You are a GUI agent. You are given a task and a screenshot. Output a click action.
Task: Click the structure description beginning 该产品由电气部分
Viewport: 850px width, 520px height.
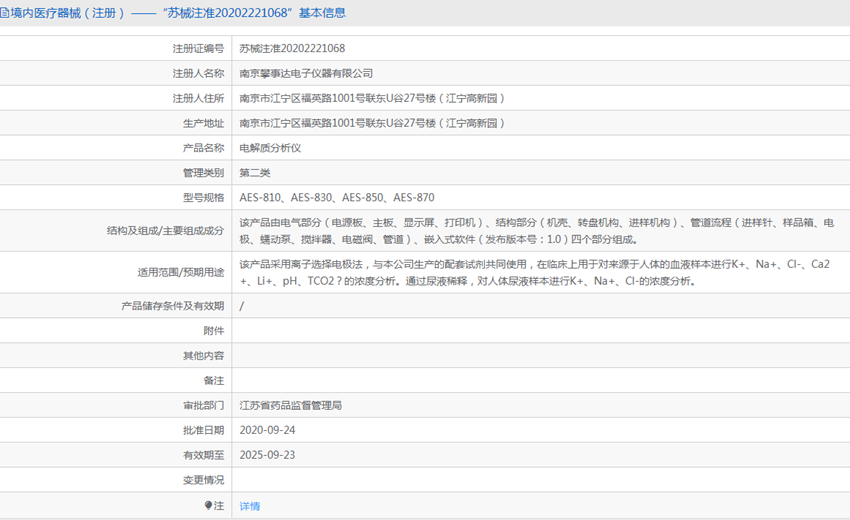point(537,231)
